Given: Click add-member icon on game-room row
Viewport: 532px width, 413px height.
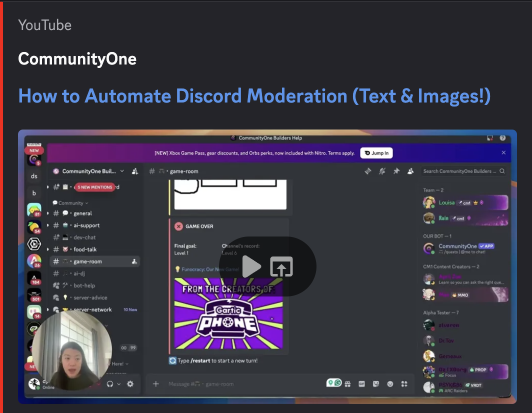Looking at the screenshot, I should pos(134,261).
